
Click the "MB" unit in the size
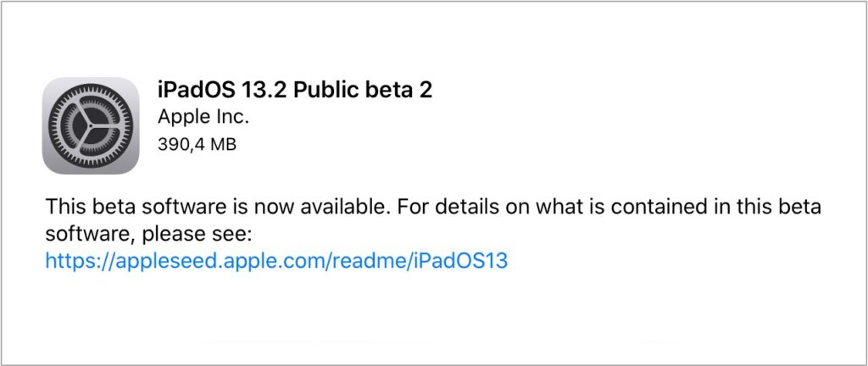(x=223, y=144)
